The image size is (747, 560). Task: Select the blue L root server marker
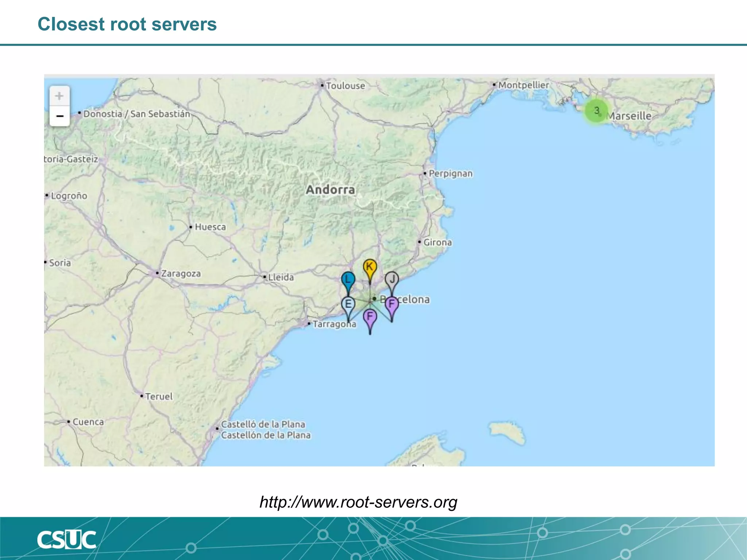(348, 284)
